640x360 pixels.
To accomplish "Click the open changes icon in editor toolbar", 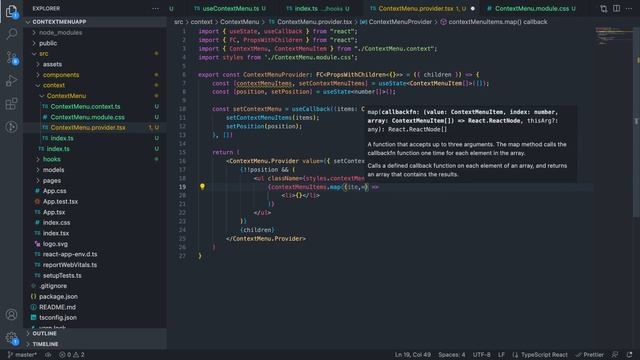I will (x=604, y=9).
